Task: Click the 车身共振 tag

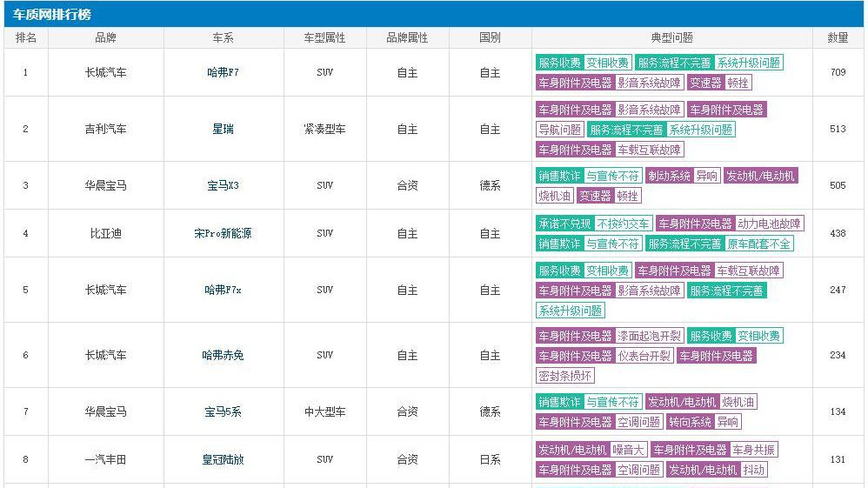Action: pyautogui.click(x=754, y=449)
